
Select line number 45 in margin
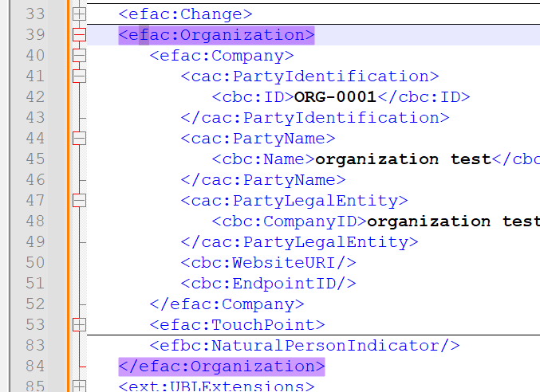pyautogui.click(x=35, y=159)
